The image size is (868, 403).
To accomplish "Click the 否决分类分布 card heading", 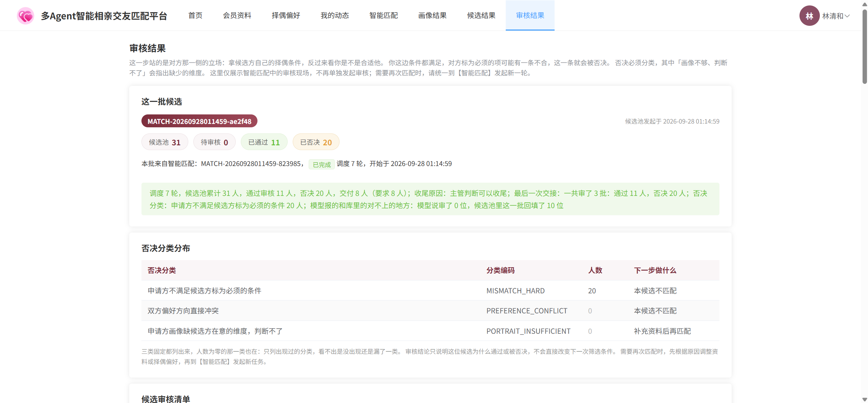I will click(166, 248).
